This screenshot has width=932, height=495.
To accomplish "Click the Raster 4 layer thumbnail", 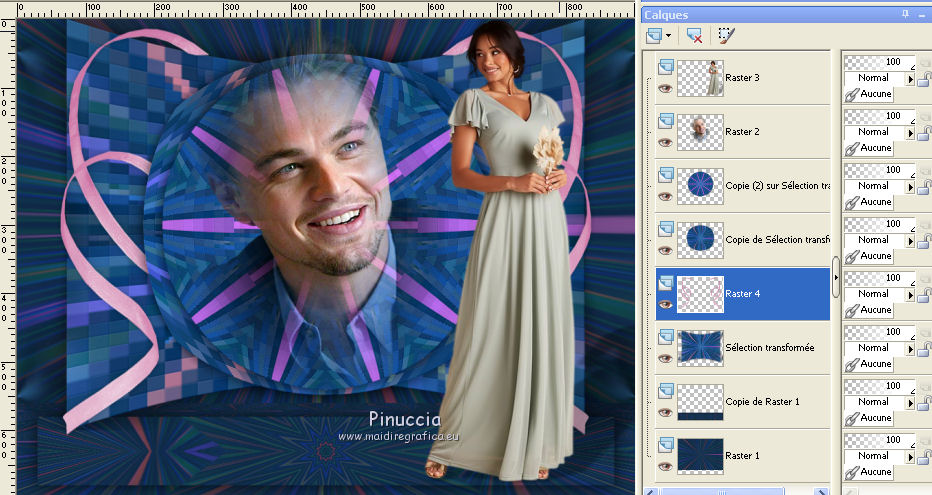I will point(701,294).
